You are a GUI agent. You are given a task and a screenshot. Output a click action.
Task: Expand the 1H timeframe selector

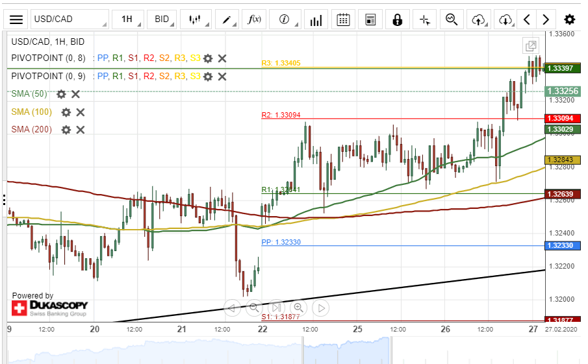(128, 19)
